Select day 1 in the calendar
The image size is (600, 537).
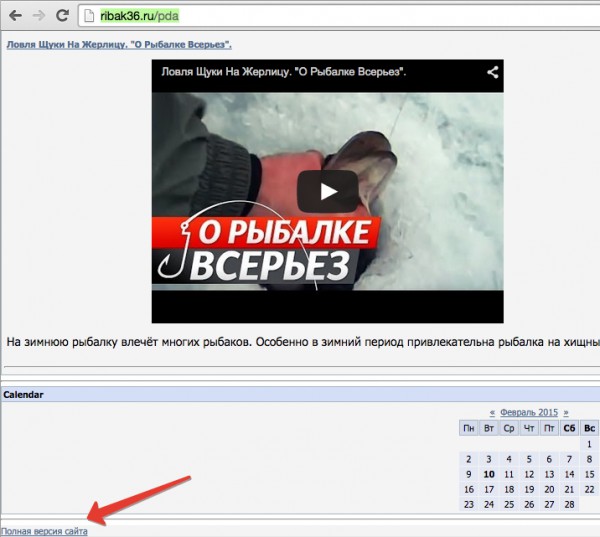[589, 444]
